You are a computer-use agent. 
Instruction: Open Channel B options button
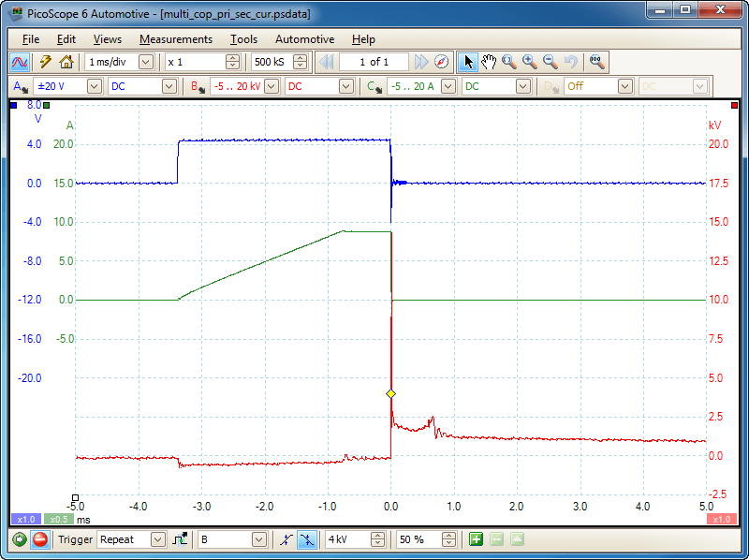197,86
